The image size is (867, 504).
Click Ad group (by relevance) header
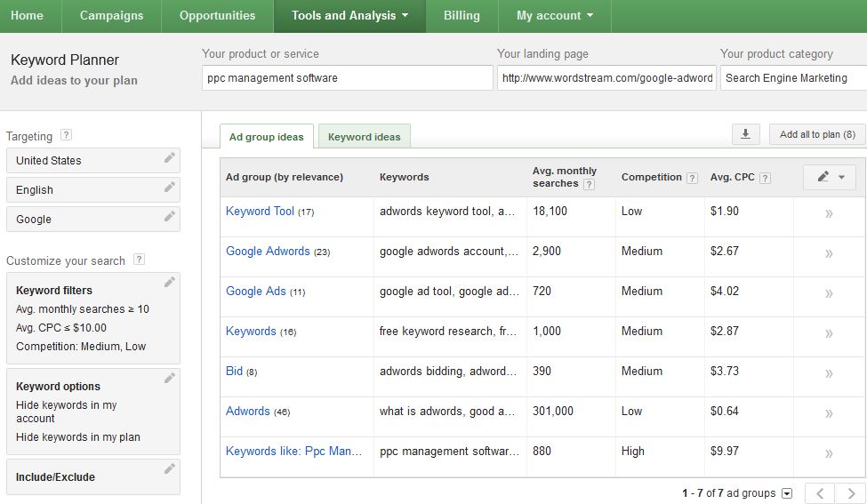click(x=285, y=177)
